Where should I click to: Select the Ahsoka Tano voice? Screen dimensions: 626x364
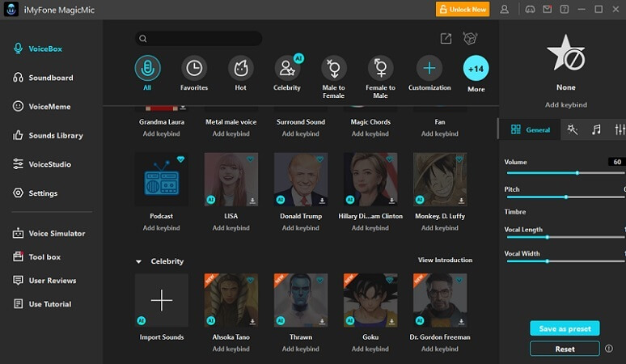(x=231, y=300)
